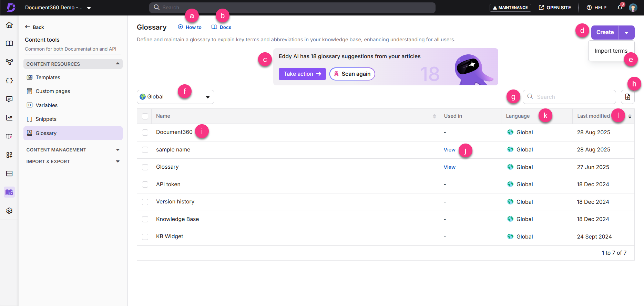
Task: Open Custom pages in sidebar
Action: [x=73, y=91]
